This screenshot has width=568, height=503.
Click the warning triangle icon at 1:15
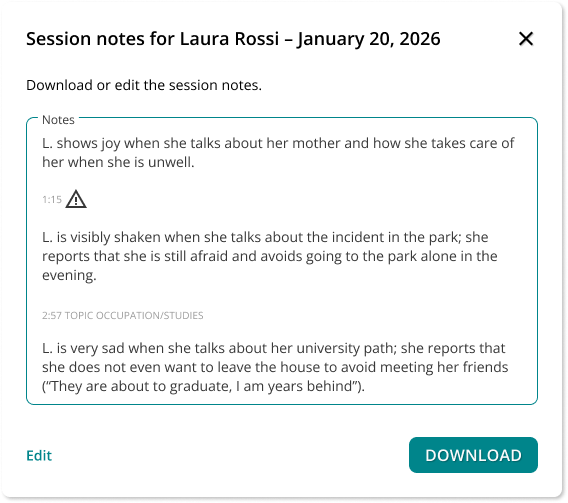pyautogui.click(x=76, y=199)
